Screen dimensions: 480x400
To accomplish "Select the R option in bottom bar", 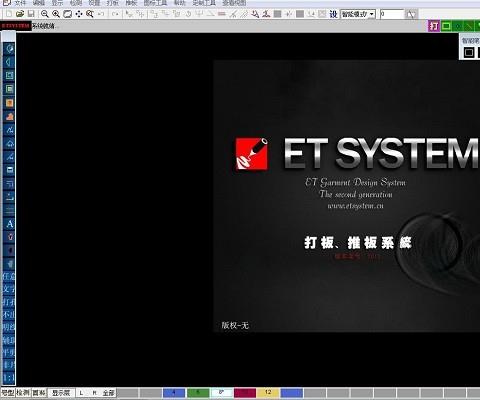I will pos(94,393).
